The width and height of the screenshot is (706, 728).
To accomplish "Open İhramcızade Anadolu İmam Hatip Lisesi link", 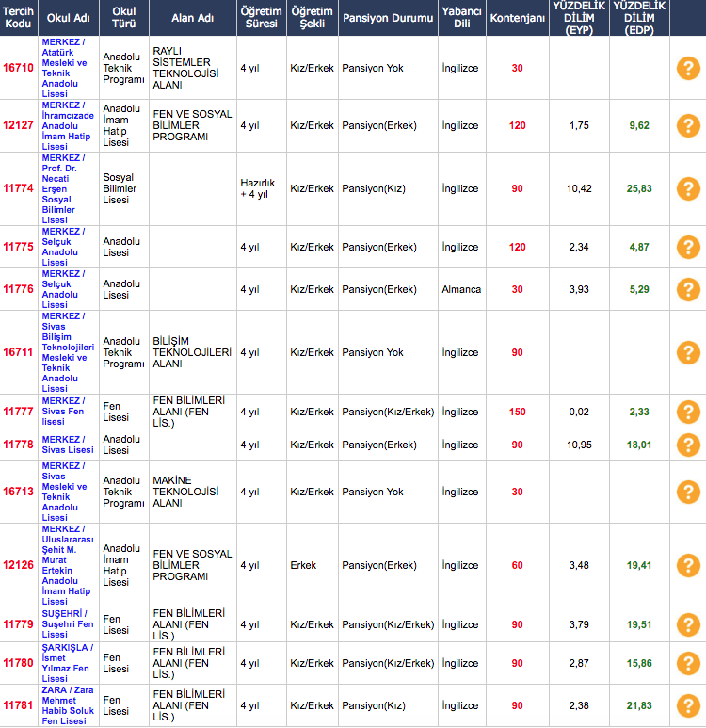I will (68, 126).
